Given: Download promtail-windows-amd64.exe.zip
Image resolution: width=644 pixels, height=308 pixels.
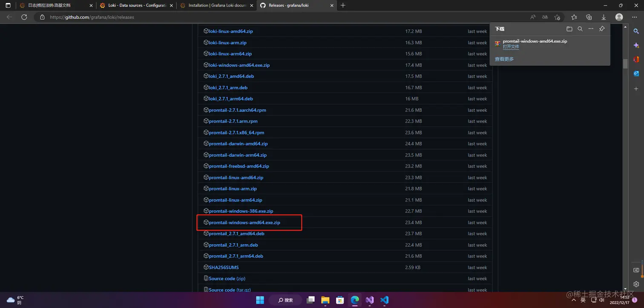Looking at the screenshot, I should point(244,222).
